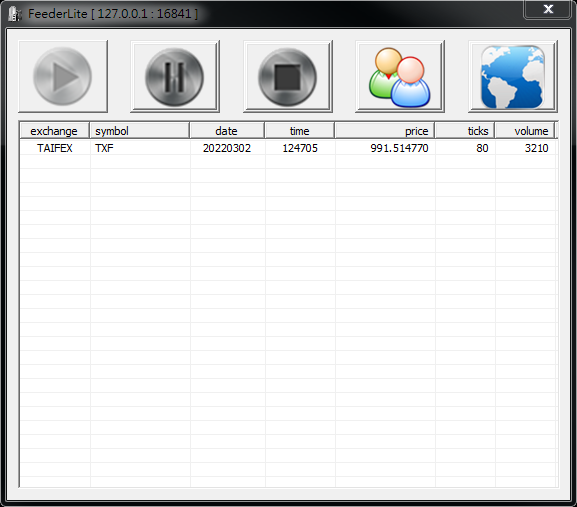Start the feed with the play button
The width and height of the screenshot is (577, 507).
(x=63, y=77)
